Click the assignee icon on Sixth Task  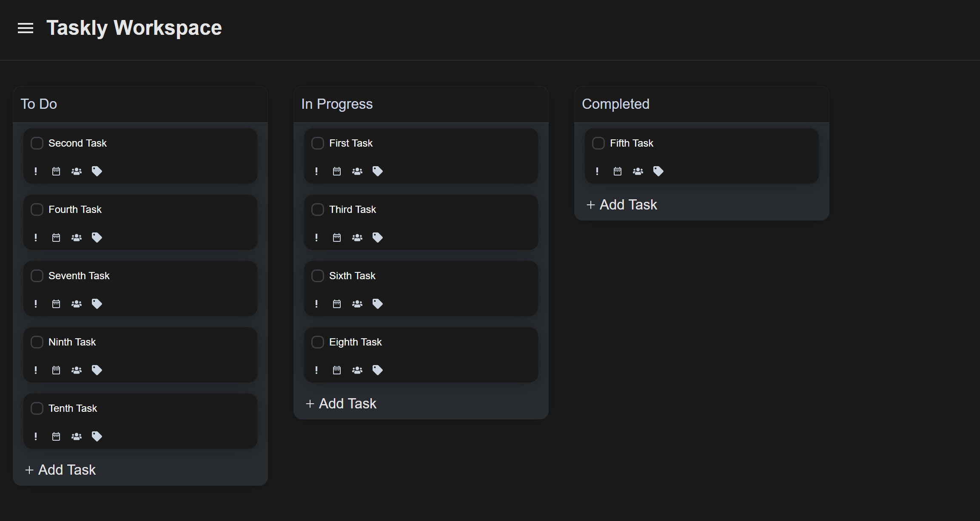point(357,303)
